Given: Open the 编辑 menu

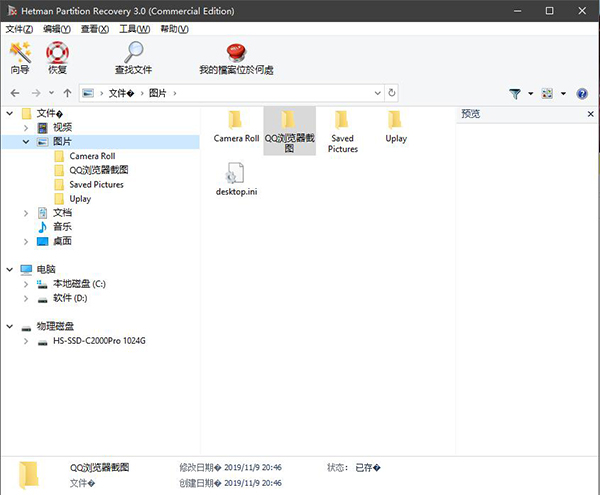Looking at the screenshot, I should pos(57,29).
